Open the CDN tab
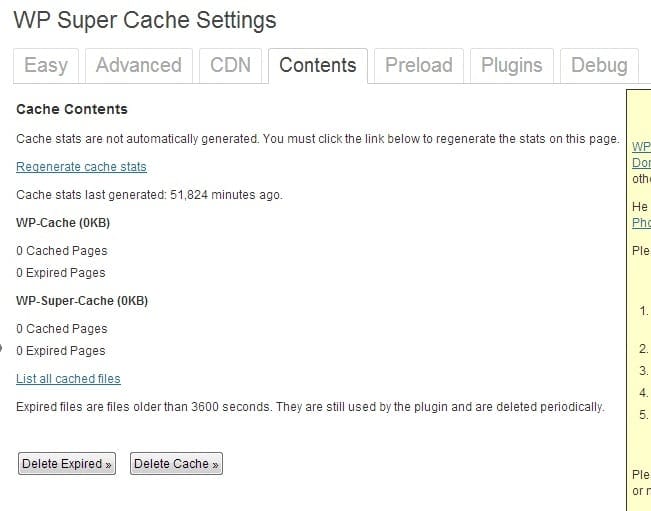The height and width of the screenshot is (511, 651). (231, 66)
